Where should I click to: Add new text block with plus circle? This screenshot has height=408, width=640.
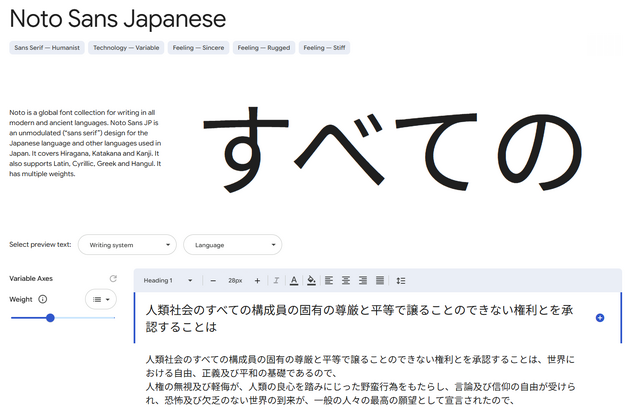click(x=600, y=318)
